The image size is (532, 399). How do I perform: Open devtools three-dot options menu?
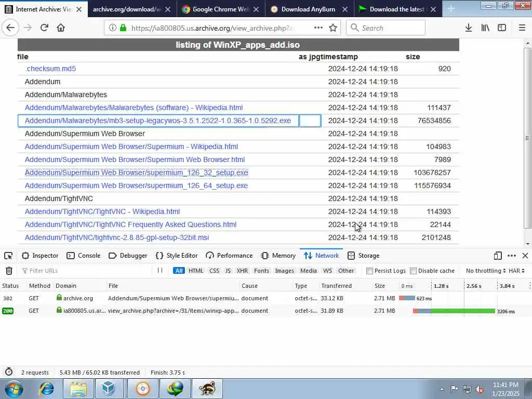pyautogui.click(x=512, y=256)
